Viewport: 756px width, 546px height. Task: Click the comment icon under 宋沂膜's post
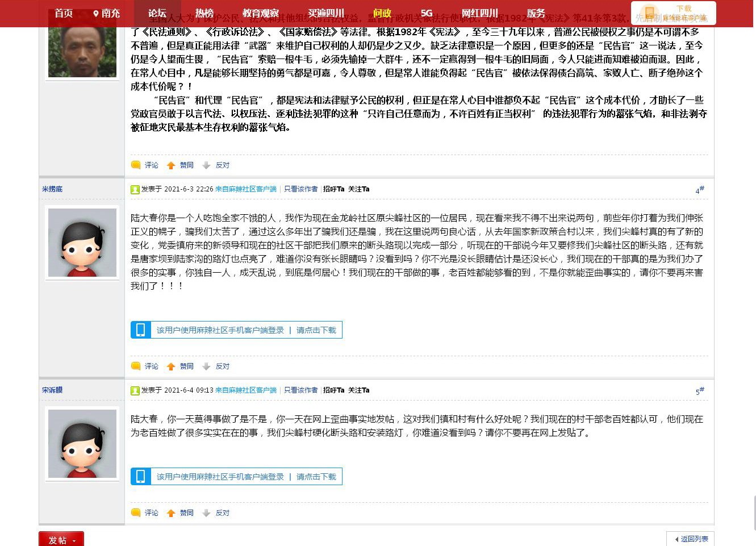[x=136, y=513]
